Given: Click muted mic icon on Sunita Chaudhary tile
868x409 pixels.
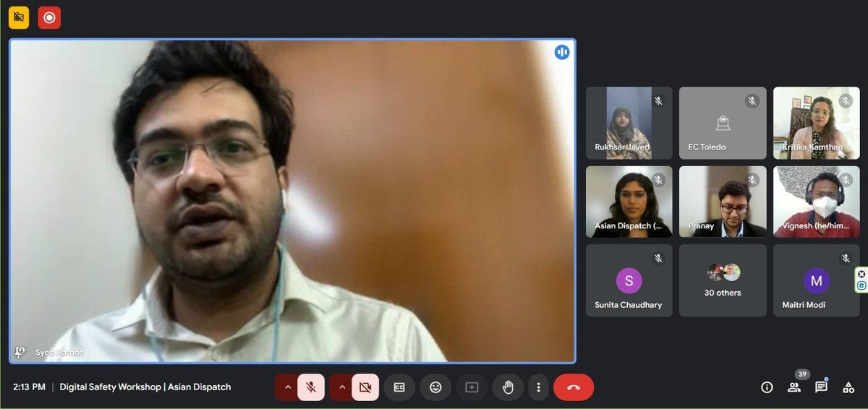Looking at the screenshot, I should coord(658,258).
